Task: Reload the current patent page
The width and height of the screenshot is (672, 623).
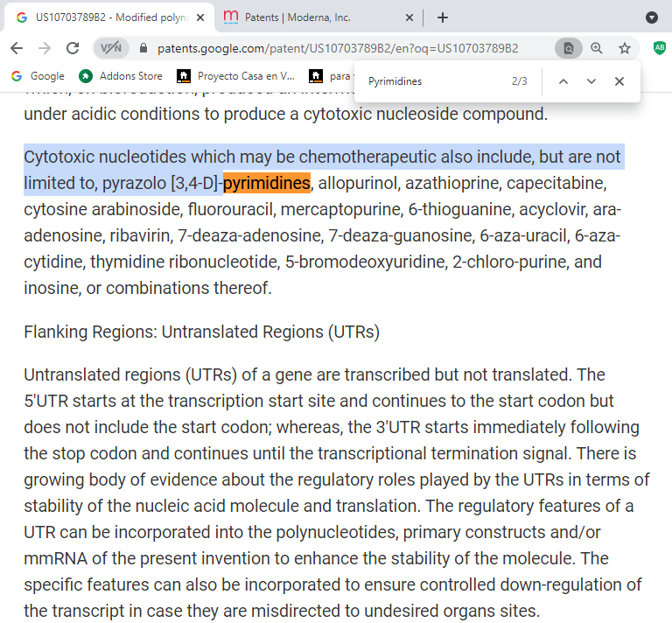Action: [x=73, y=48]
